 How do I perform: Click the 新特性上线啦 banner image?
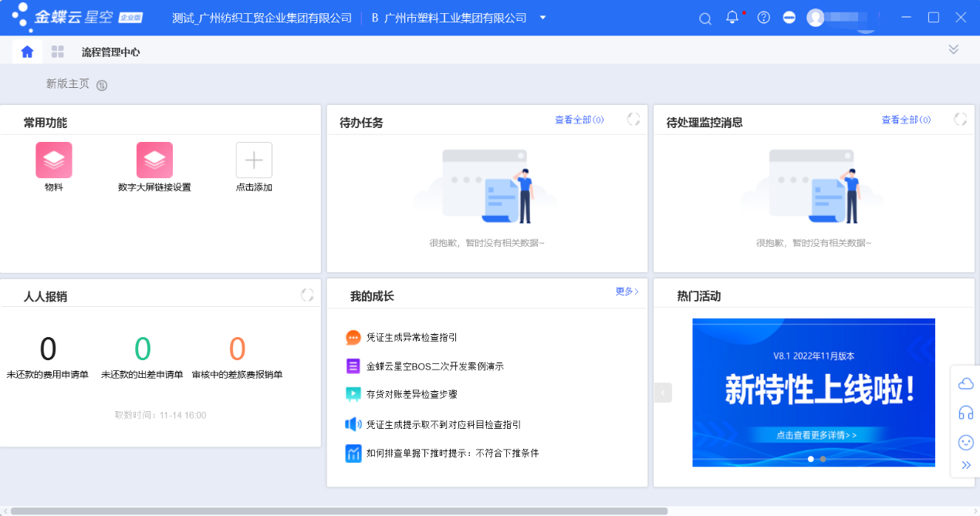pos(813,390)
